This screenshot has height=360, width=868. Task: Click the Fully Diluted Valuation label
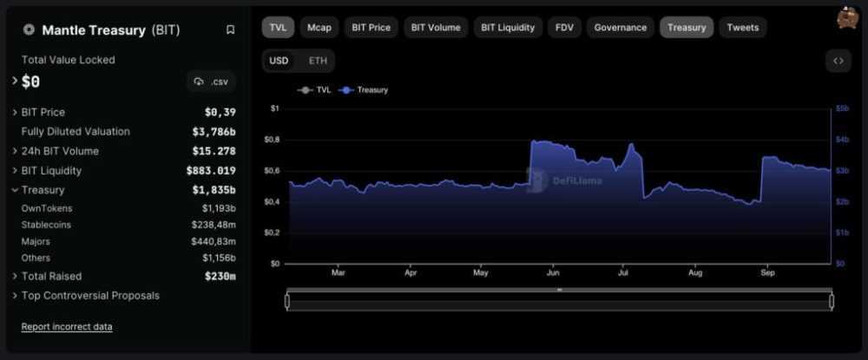pos(76,132)
